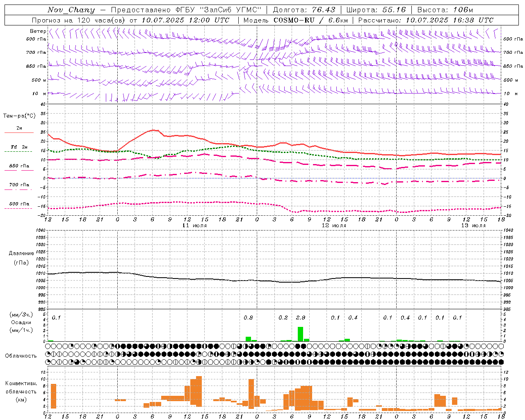Click the (мм/1ч.) precipitation unit label

(21, 330)
